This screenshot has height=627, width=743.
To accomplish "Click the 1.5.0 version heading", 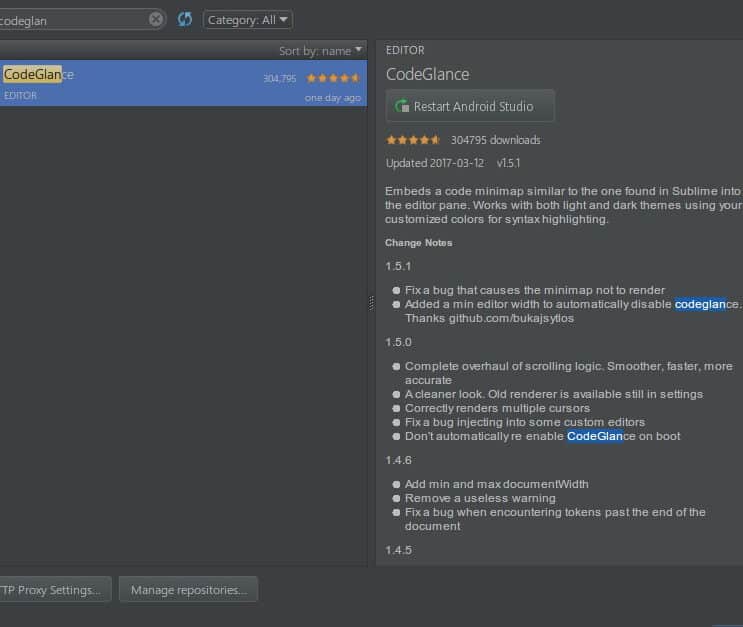I will pyautogui.click(x=399, y=342).
